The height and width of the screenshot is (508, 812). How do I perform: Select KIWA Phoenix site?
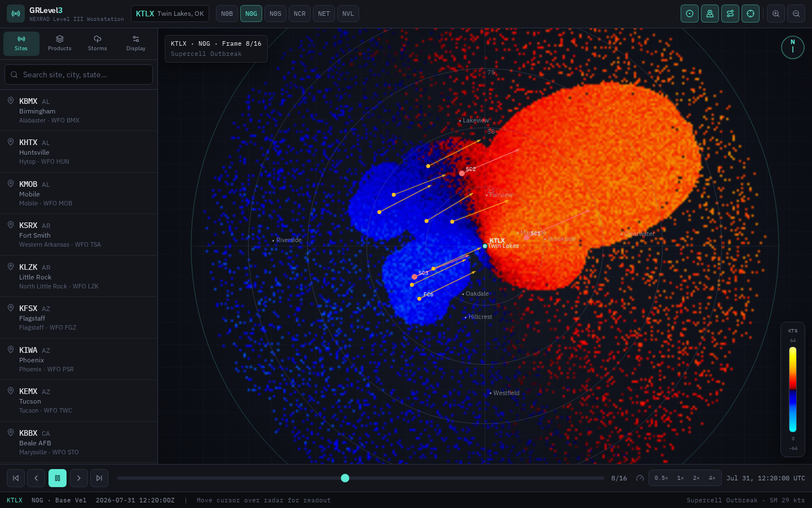pyautogui.click(x=79, y=359)
